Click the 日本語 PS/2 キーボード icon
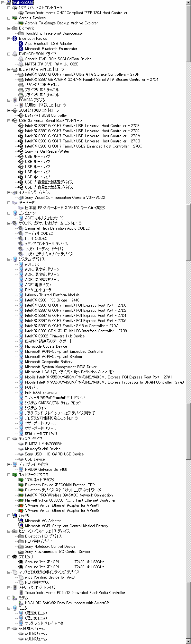Screen dimensions: 191x644 (x=21, y=208)
